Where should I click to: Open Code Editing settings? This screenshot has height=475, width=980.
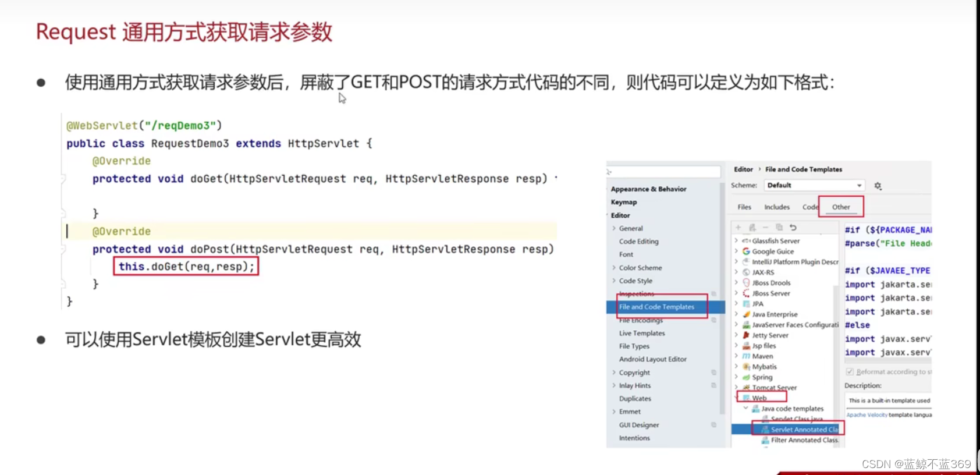[x=639, y=242]
